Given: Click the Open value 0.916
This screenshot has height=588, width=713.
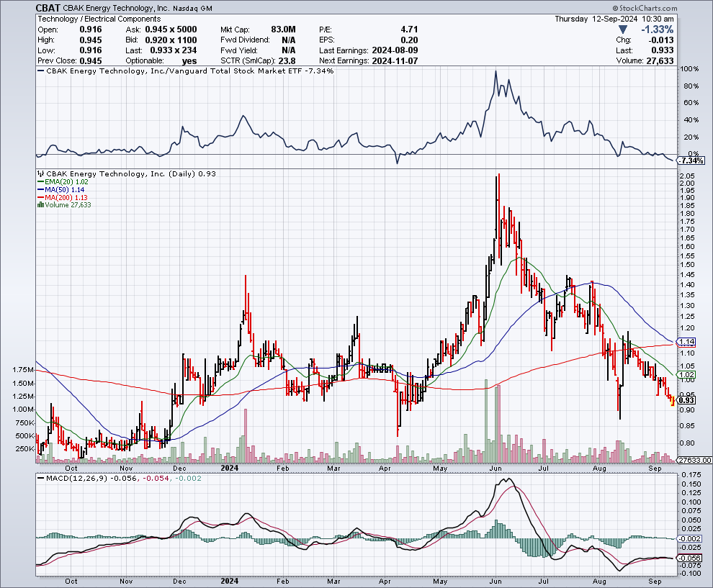Looking at the screenshot, I should [91, 30].
